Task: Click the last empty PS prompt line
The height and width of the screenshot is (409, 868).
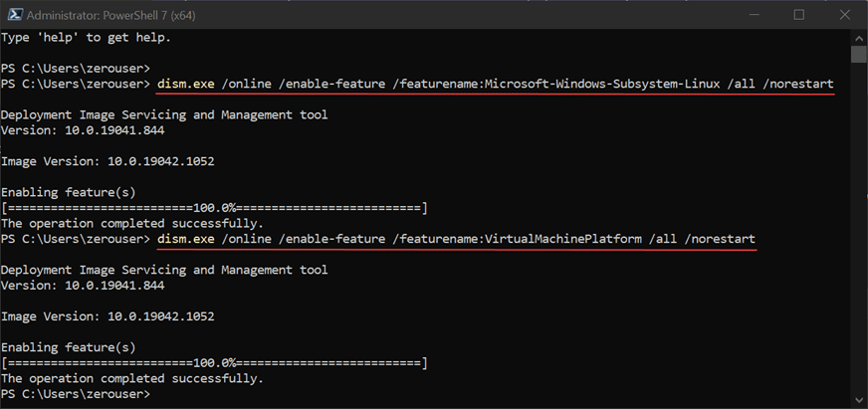Action: pos(76,395)
